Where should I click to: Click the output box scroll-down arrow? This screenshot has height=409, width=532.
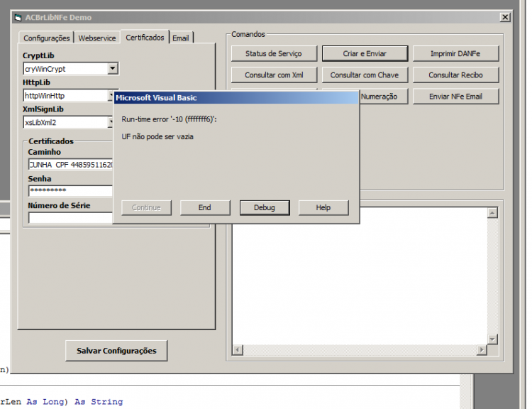(x=492, y=339)
